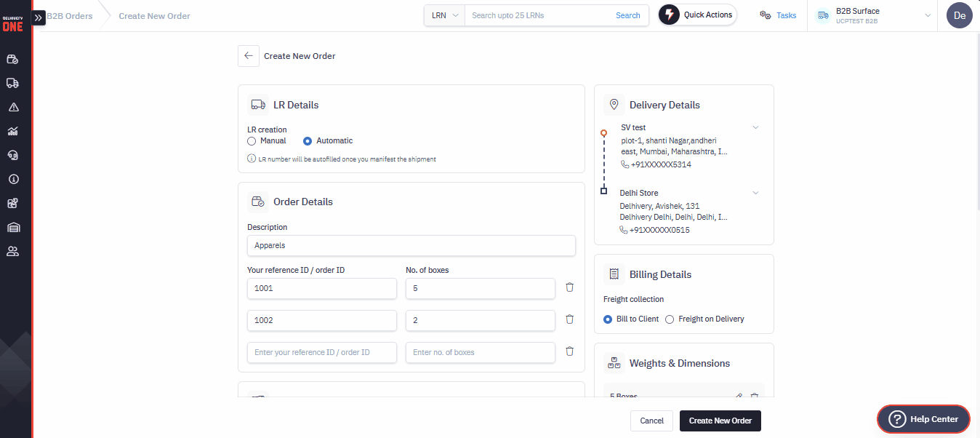Click the No. of boxes field with 5
This screenshot has width=980, height=438.
(481, 288)
